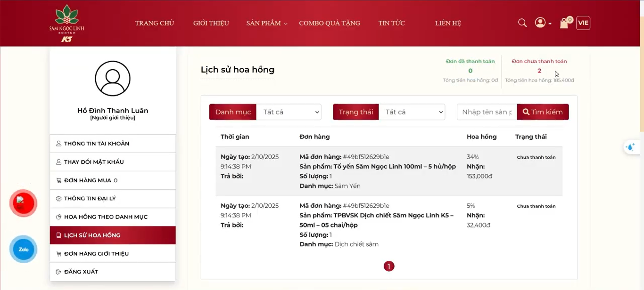Select Lịch sử hoa hồng sidebar item
The width and height of the screenshot is (644, 290).
pyautogui.click(x=113, y=235)
